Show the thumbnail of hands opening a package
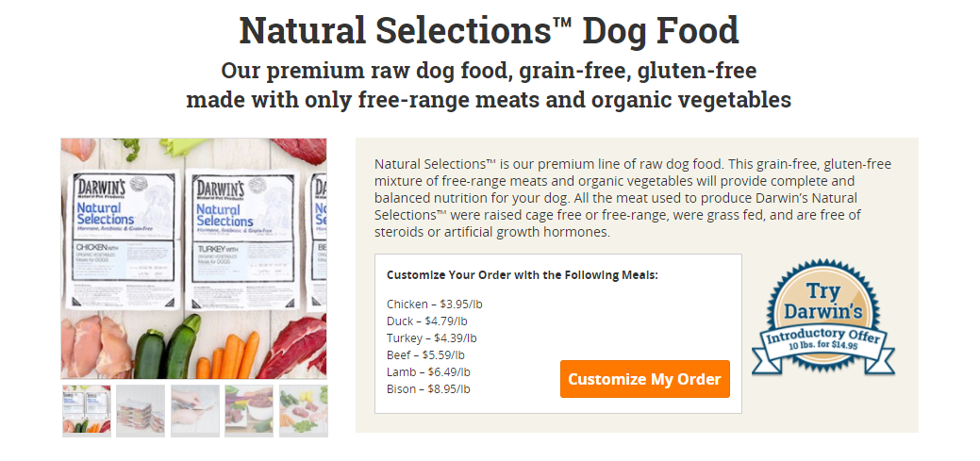 point(195,410)
